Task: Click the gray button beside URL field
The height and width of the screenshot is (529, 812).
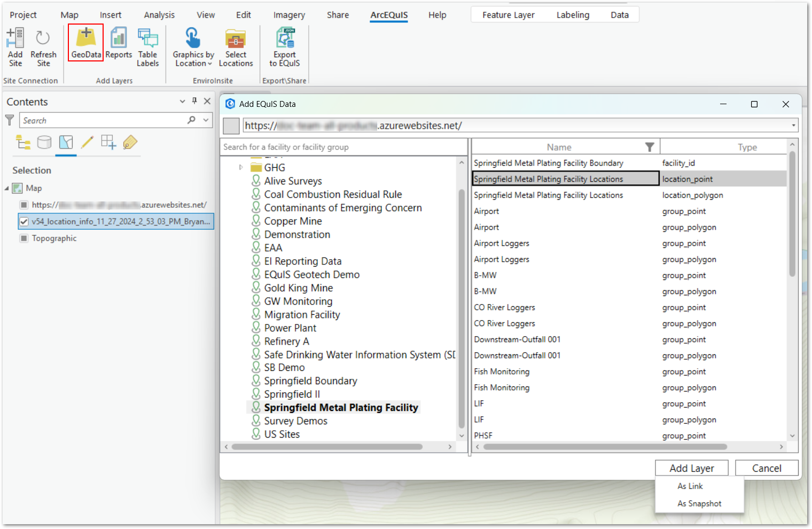Action: pos(231,126)
